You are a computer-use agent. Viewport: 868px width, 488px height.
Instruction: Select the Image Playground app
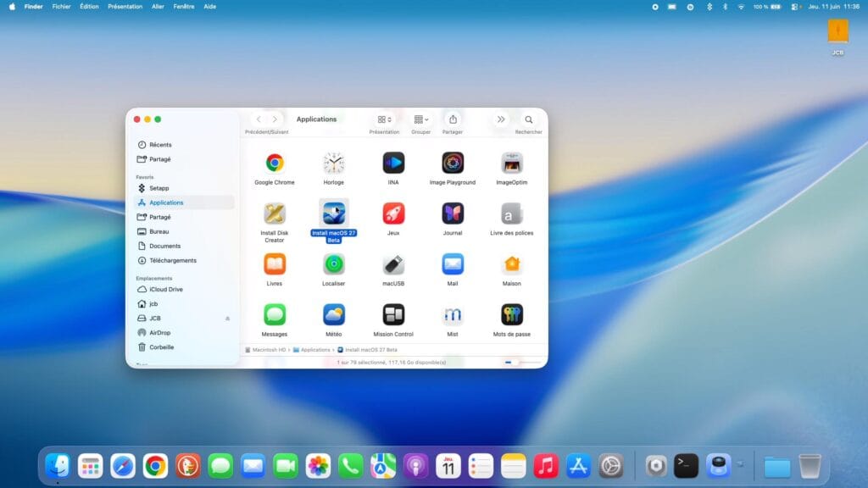tap(453, 163)
